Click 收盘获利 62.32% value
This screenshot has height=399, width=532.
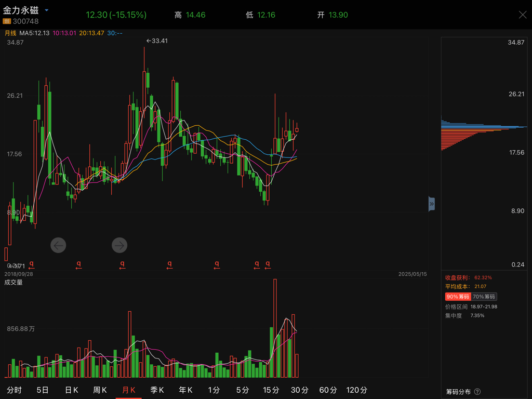483,277
